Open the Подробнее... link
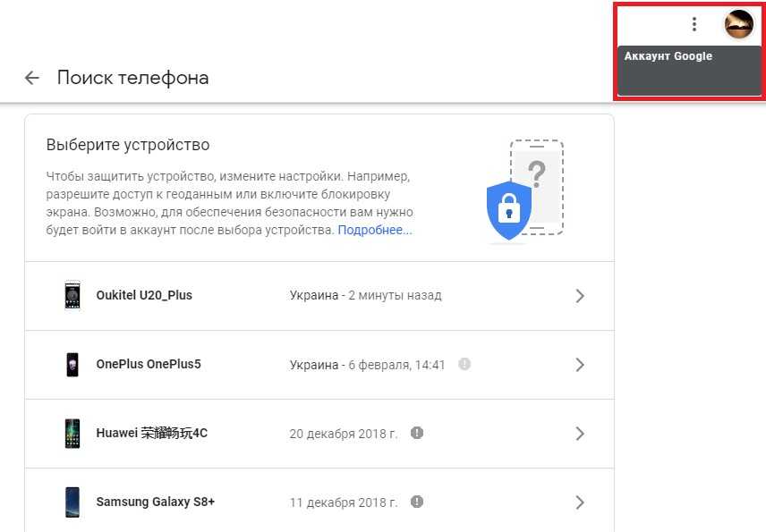This screenshot has width=766, height=532. (375, 231)
